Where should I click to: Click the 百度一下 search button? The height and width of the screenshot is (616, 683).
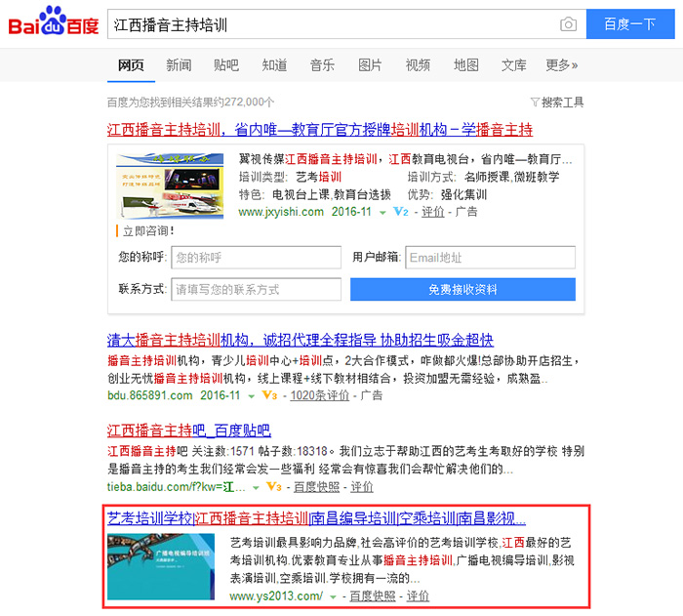point(630,24)
